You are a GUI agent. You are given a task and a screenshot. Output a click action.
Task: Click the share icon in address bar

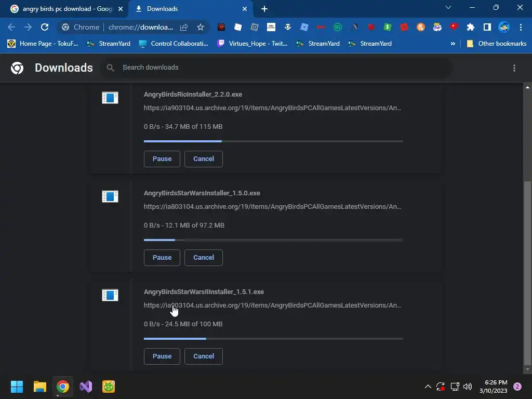184,27
